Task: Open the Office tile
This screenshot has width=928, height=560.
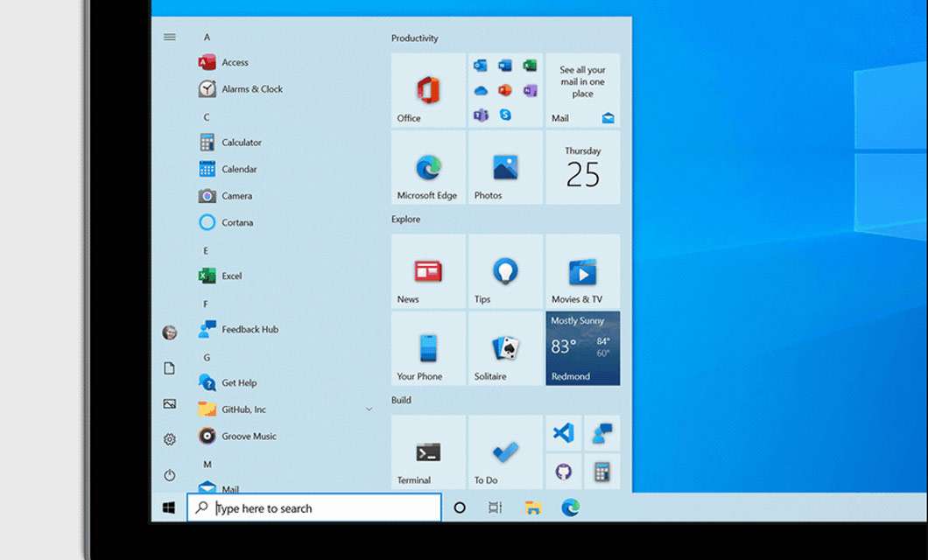Action: tap(428, 91)
